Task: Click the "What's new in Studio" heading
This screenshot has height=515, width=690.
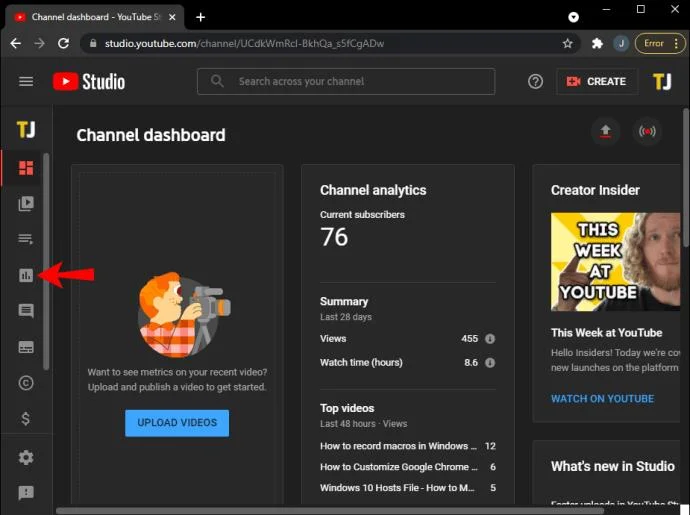Action: coord(613,466)
